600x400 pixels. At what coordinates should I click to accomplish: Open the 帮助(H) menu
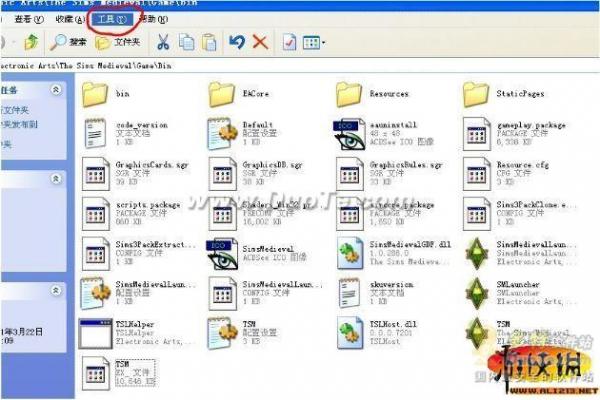pyautogui.click(x=154, y=19)
